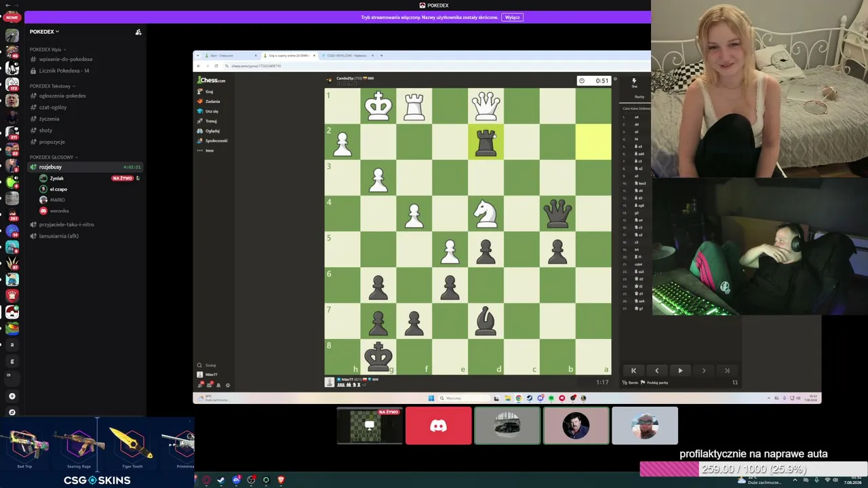
Task: Open the bell notifications icon in Chess.com sidebar
Action: coord(218,385)
